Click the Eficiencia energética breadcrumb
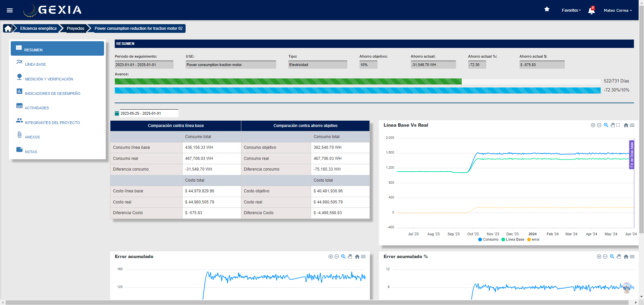 tap(38, 28)
